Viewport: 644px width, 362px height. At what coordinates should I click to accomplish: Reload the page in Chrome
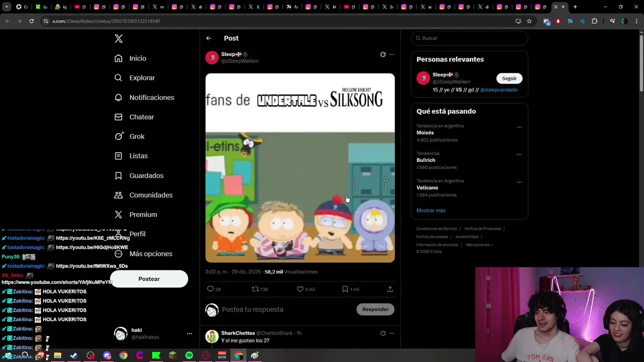tap(31, 21)
